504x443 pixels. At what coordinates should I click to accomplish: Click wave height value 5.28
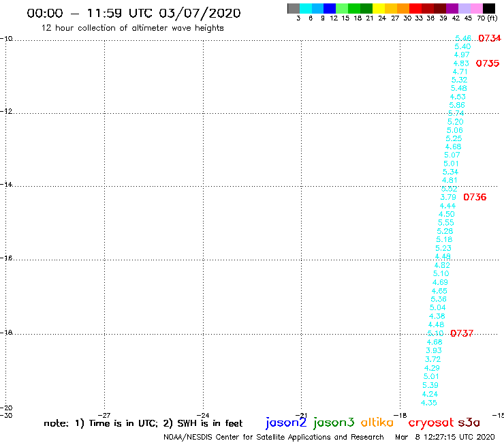point(445,231)
